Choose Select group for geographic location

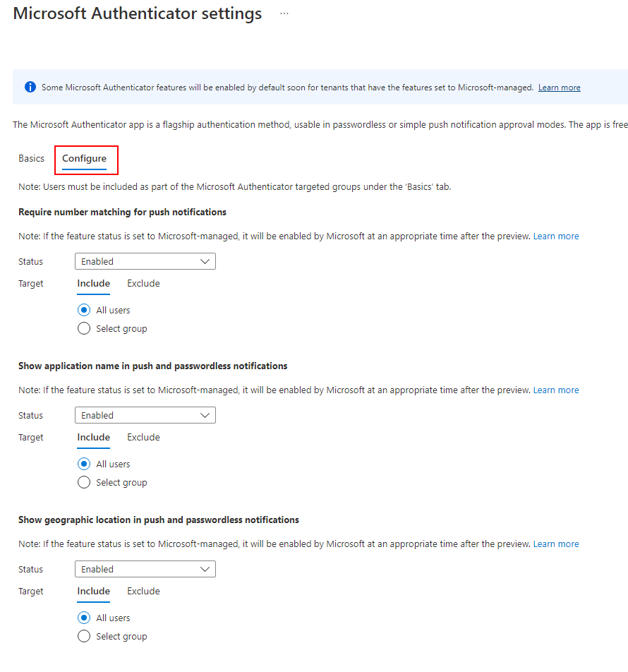[84, 636]
